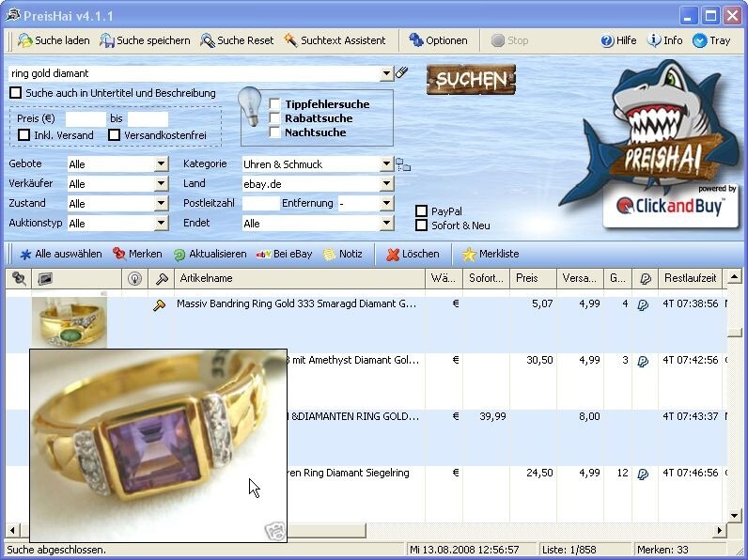Click the green ring thumbnail in first row
The image size is (748, 560).
(x=70, y=322)
